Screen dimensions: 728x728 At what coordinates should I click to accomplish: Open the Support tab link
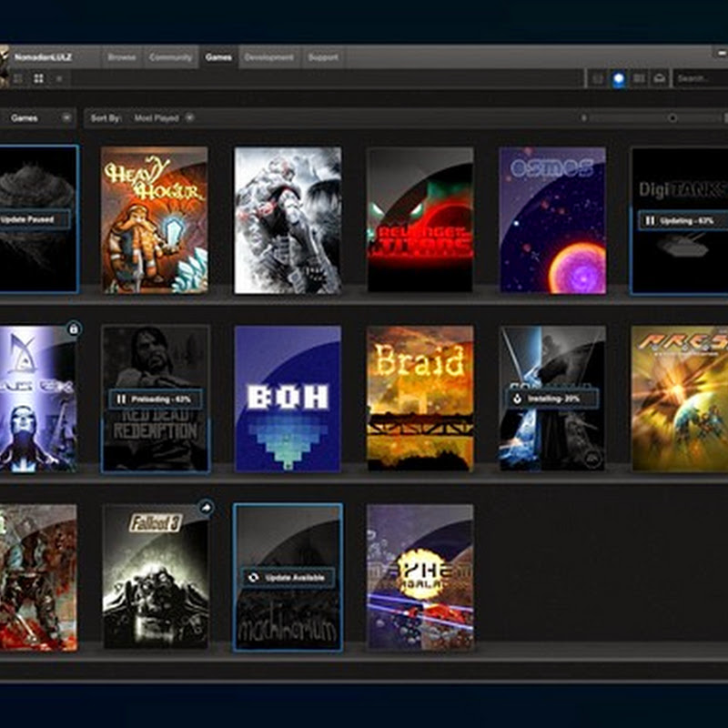tap(322, 57)
